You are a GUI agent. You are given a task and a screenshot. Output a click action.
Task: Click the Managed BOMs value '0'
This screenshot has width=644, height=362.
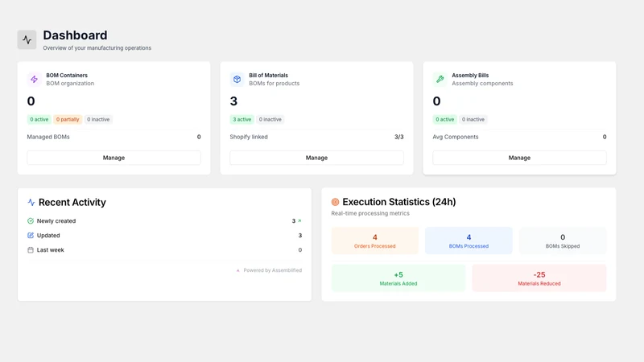pyautogui.click(x=199, y=137)
